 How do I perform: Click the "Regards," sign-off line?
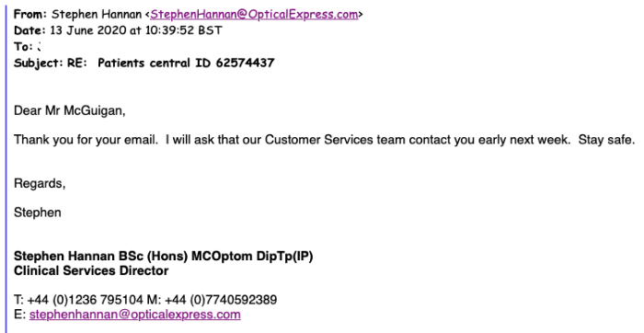pyautogui.click(x=40, y=184)
